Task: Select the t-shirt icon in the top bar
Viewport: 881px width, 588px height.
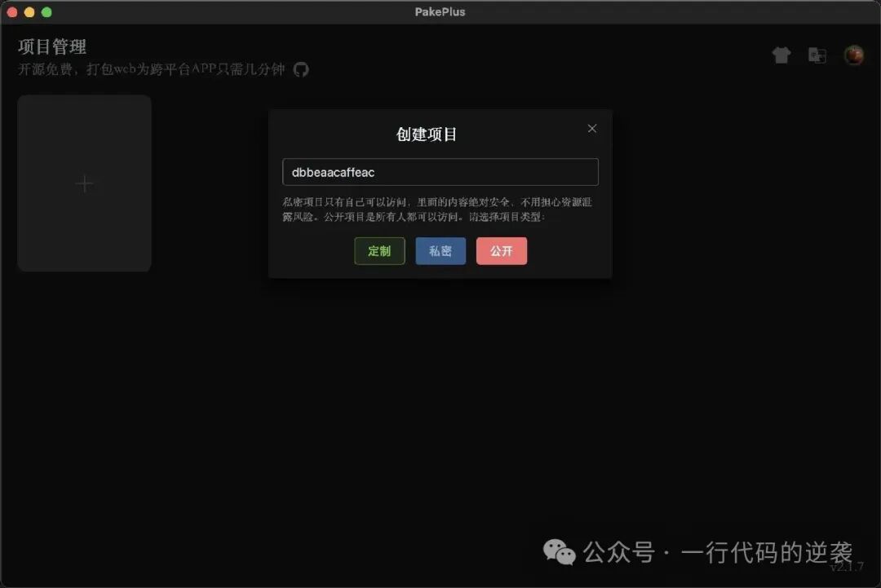Action: (x=781, y=55)
